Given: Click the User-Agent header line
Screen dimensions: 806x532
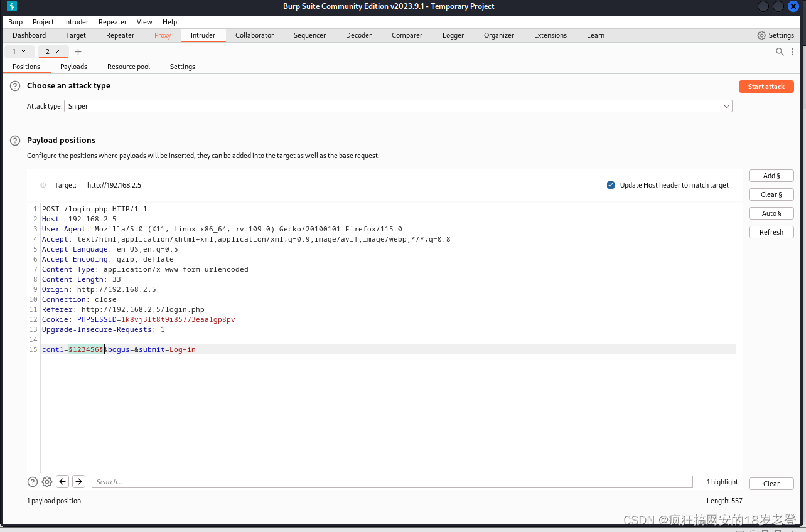Looking at the screenshot, I should coord(222,229).
